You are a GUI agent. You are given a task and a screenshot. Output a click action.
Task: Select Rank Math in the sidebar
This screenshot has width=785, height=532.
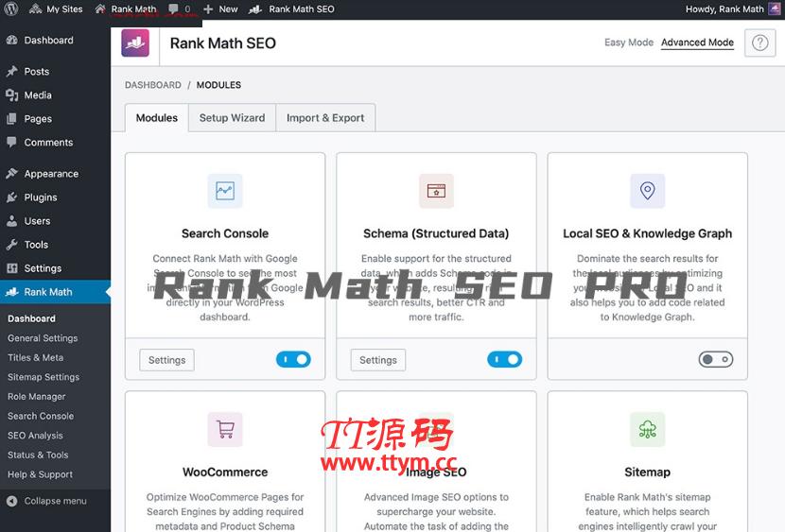coord(55,292)
